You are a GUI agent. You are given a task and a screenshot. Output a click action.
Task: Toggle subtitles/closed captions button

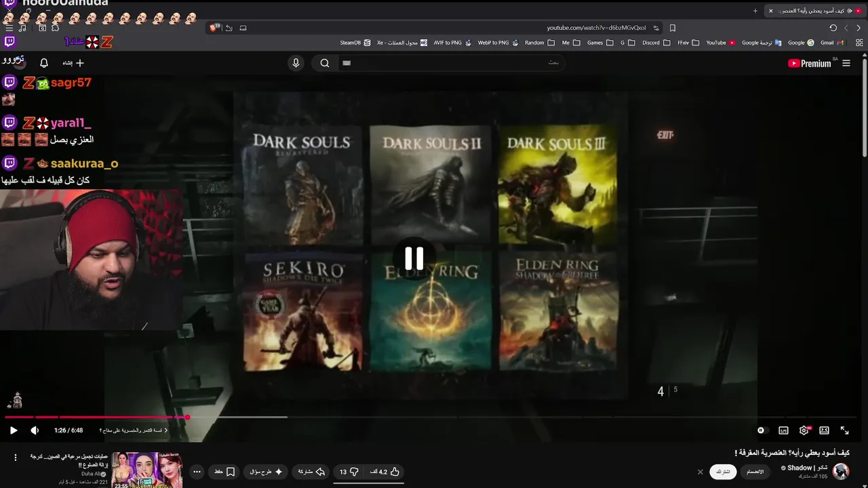pos(783,430)
